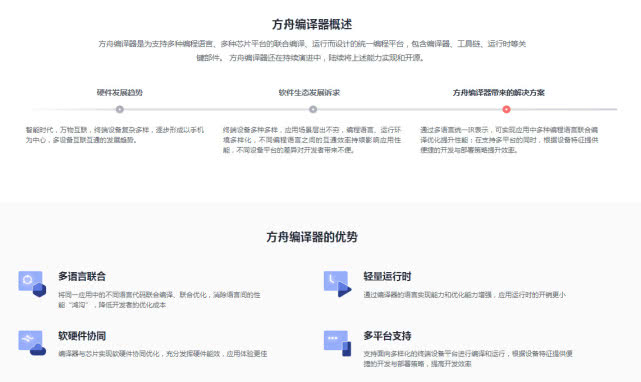Click the description starting 通过编译器的语言实现能力
Image resolution: width=641 pixels, height=382 pixels.
point(464,294)
